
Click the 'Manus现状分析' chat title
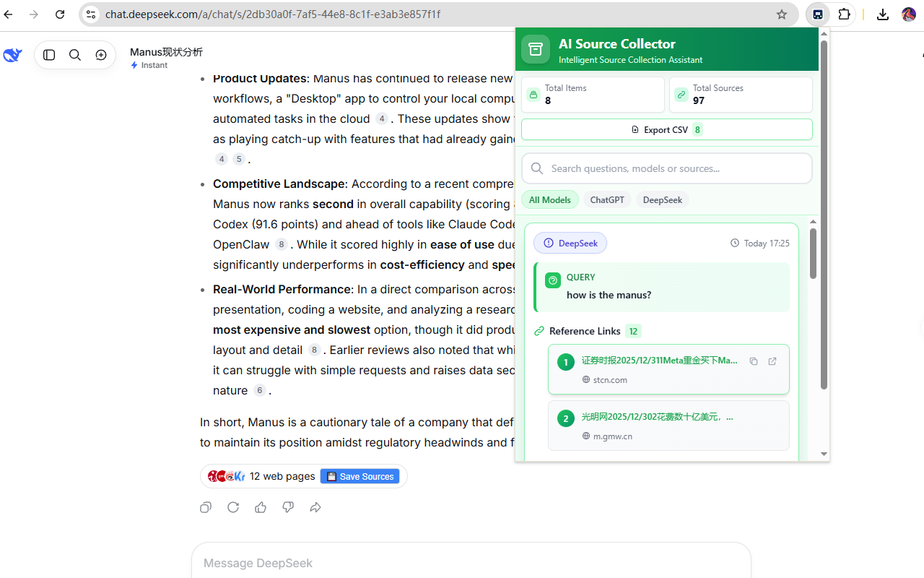click(166, 52)
